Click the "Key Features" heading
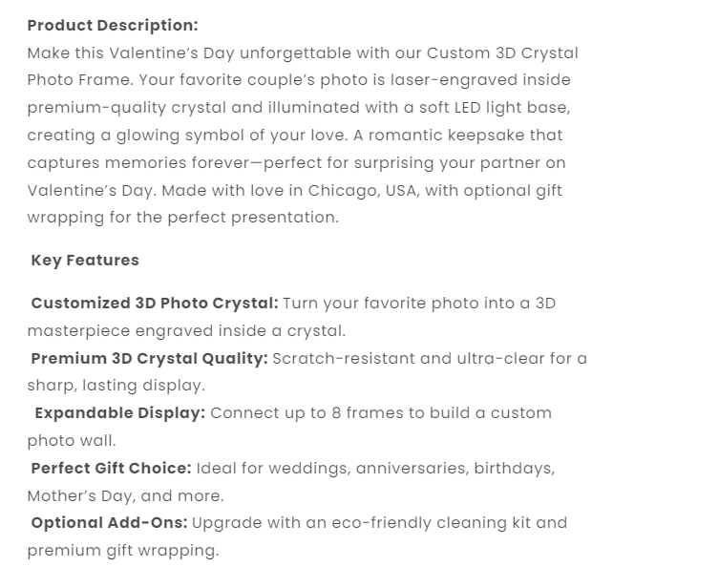The image size is (719, 588). tap(85, 260)
